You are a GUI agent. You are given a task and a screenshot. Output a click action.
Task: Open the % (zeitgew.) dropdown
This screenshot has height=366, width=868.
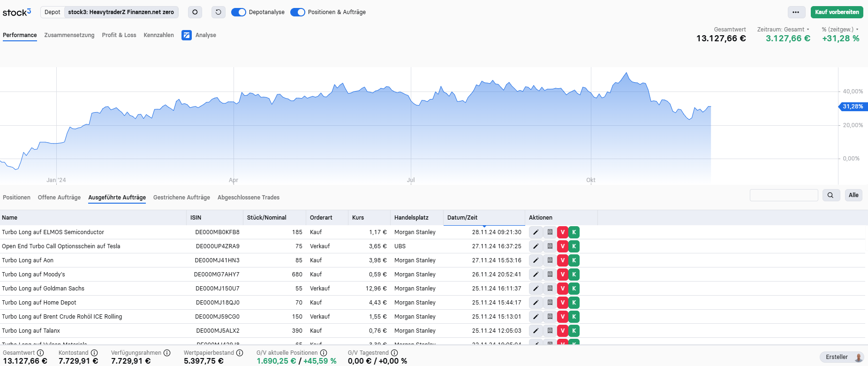tap(840, 30)
